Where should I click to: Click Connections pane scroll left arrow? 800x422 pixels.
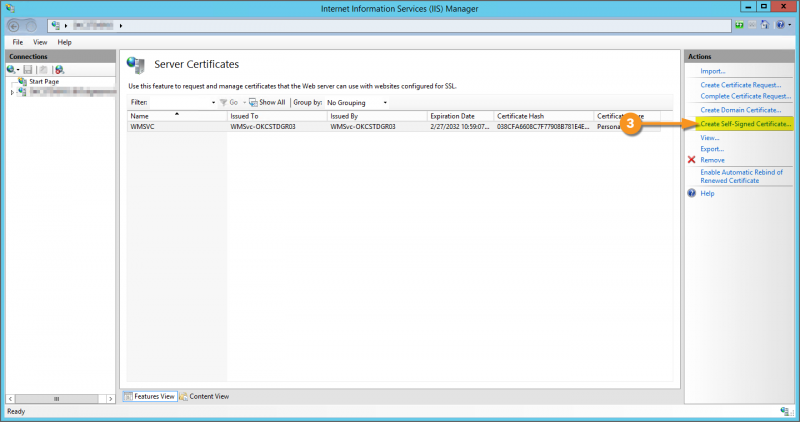click(10, 399)
